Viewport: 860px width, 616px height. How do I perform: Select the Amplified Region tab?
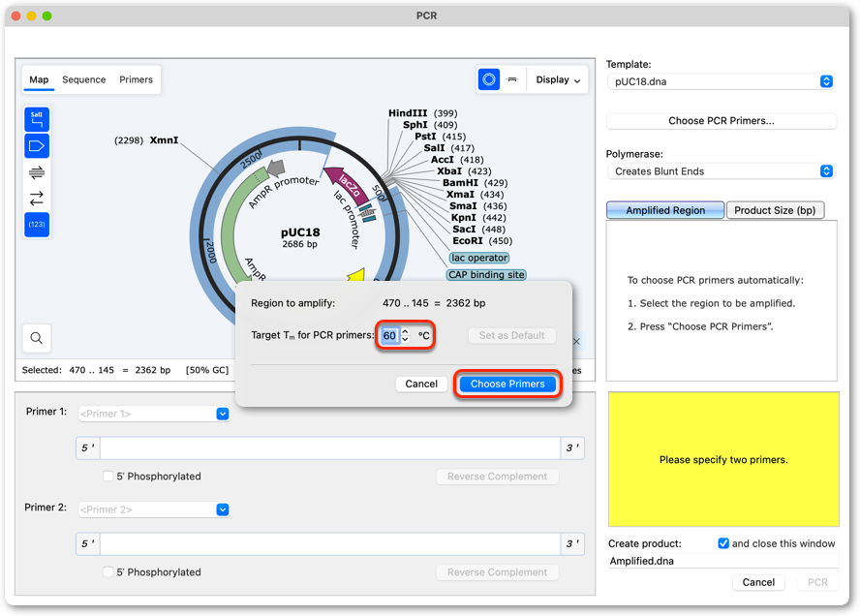[x=665, y=210]
